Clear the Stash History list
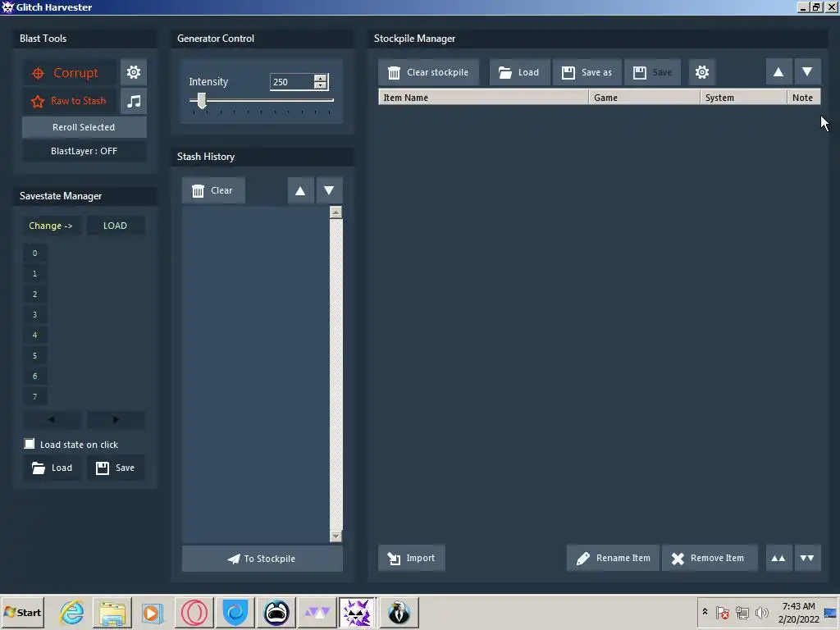 [213, 190]
